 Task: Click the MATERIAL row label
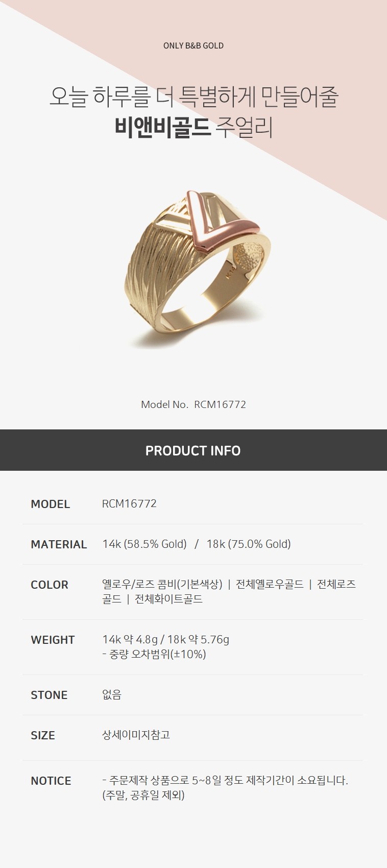click(x=59, y=544)
